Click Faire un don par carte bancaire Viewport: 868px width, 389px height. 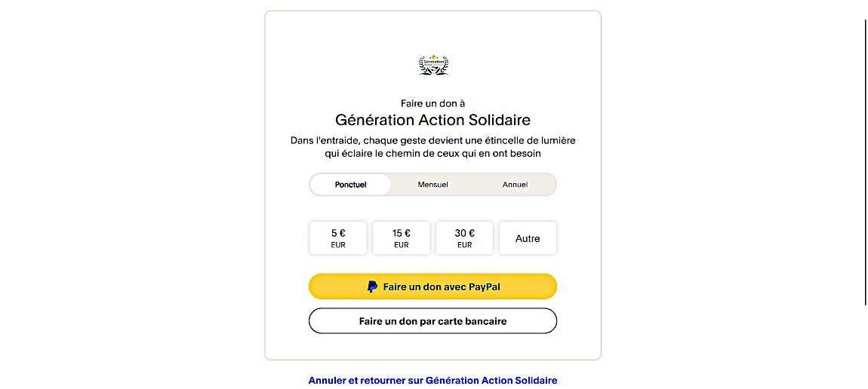point(432,321)
